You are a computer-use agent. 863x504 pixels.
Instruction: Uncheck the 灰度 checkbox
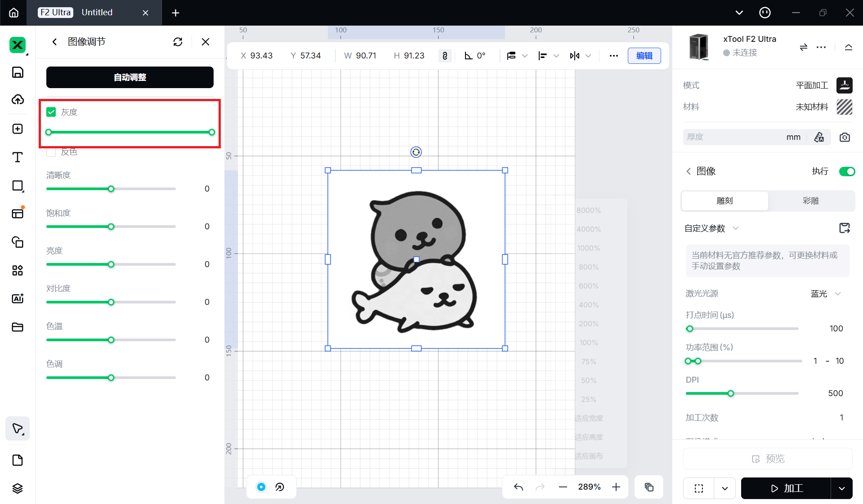click(x=51, y=112)
